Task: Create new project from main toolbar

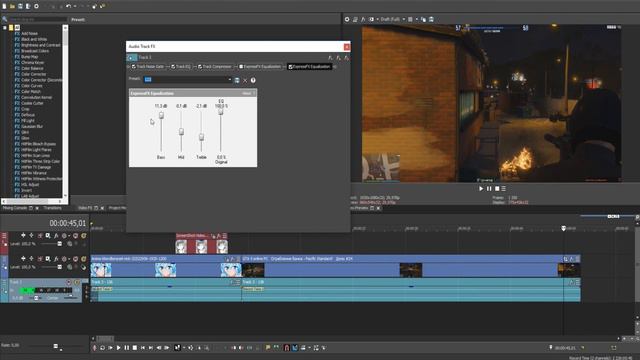Action: tap(4, 6)
